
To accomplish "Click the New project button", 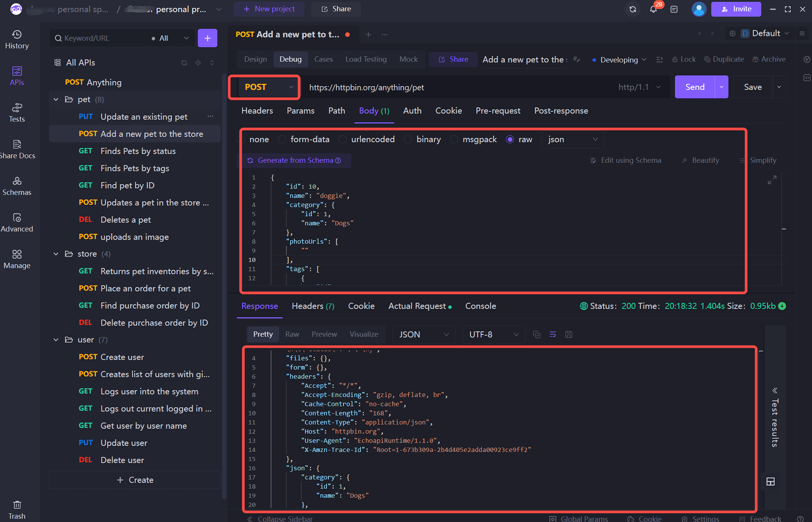I will click(x=269, y=9).
